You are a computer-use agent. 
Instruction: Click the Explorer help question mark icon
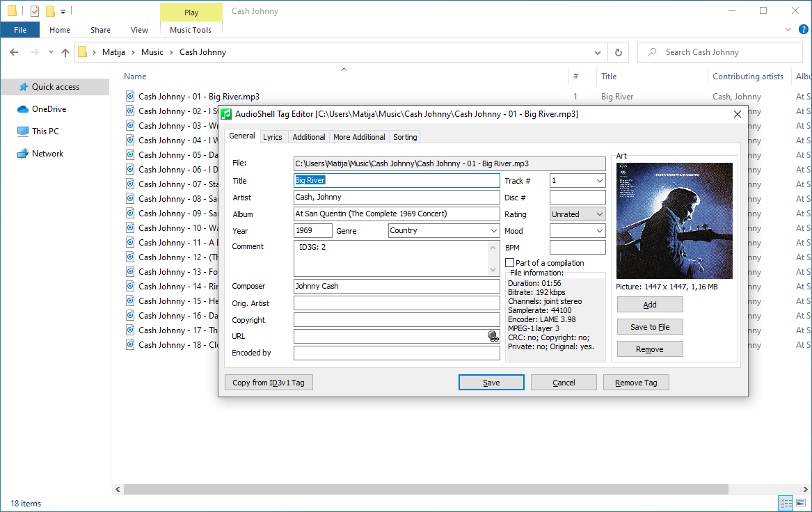(x=804, y=29)
